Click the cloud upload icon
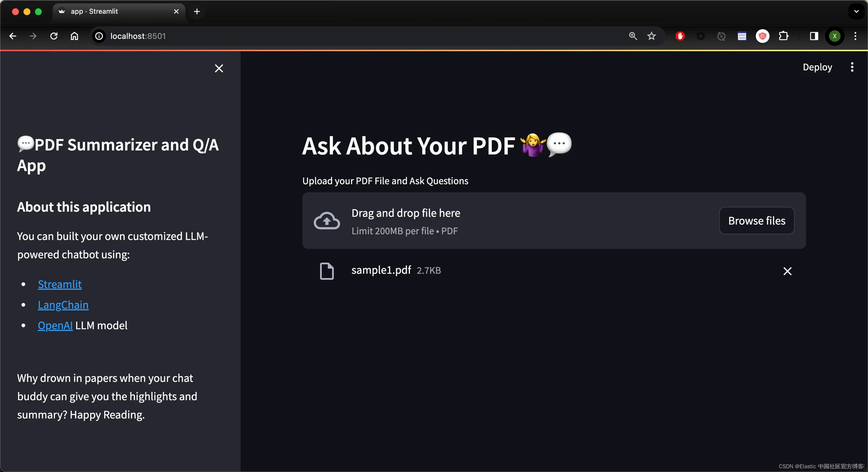Viewport: 868px width, 472px height. [327, 221]
